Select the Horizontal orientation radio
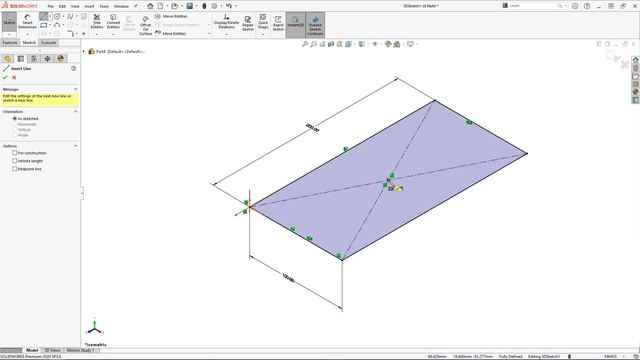 (15, 124)
